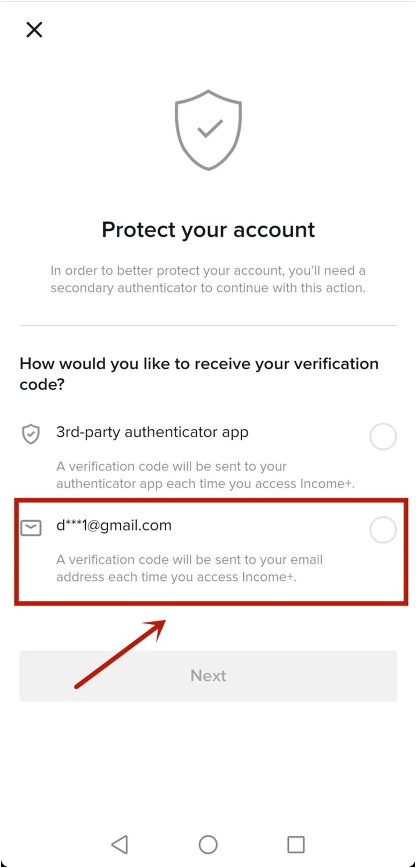This screenshot has height=868, width=416.
Task: Select the d***1@gmail.com radio button
Action: pos(383,530)
